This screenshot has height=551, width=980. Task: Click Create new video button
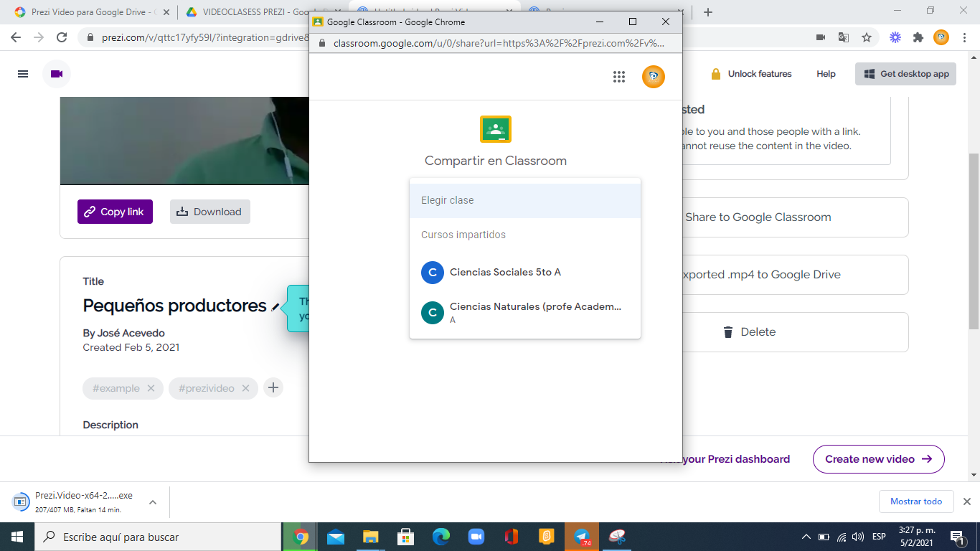[x=878, y=459]
